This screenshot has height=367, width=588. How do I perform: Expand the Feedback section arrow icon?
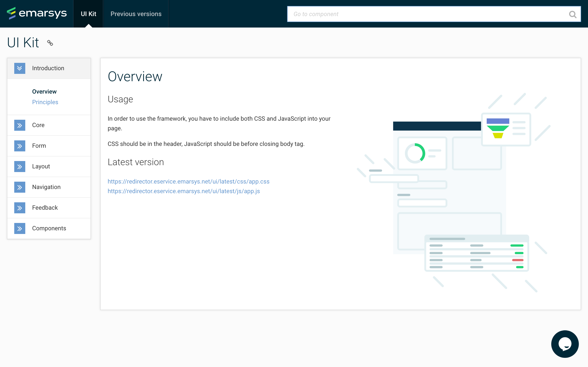tap(20, 208)
